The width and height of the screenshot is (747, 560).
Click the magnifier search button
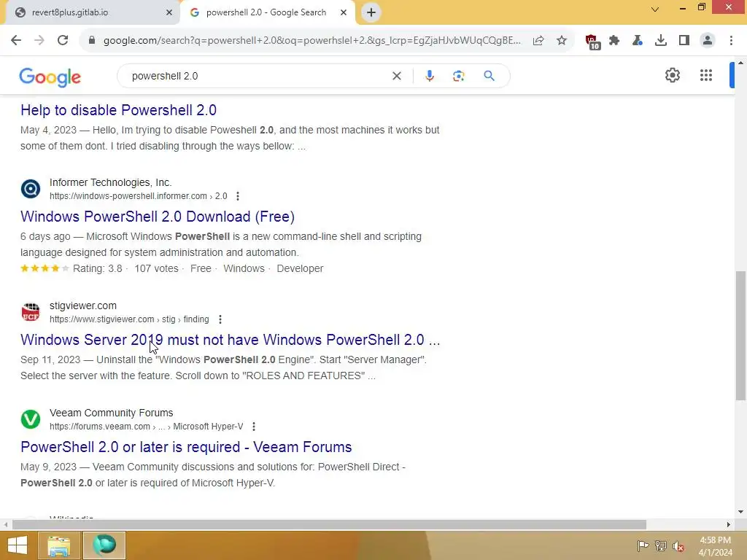point(489,76)
